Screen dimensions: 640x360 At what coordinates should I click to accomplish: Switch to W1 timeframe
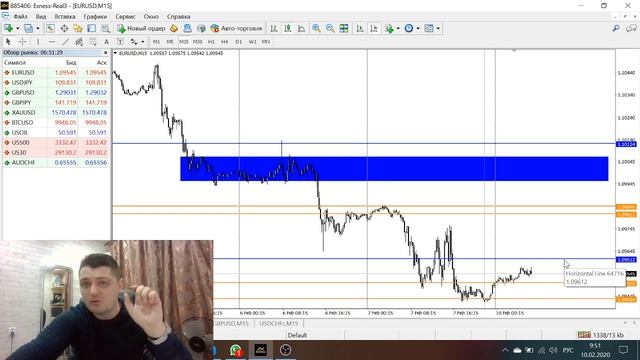(252, 42)
